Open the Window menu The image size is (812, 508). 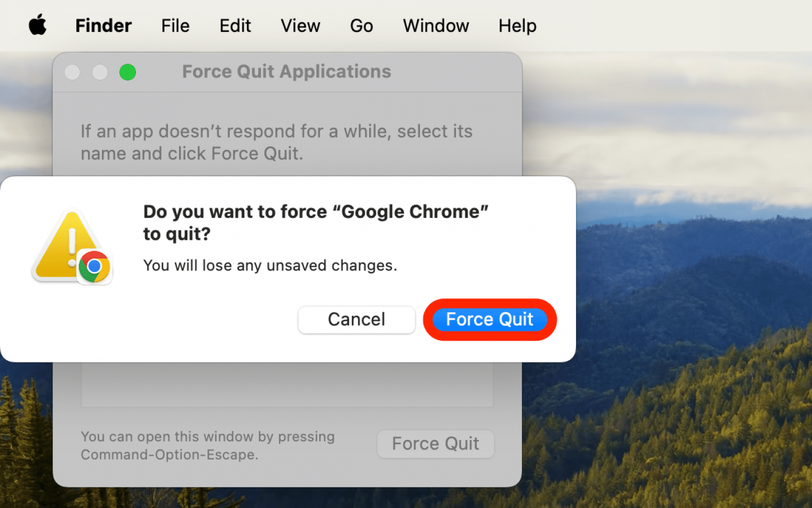pyautogui.click(x=436, y=25)
